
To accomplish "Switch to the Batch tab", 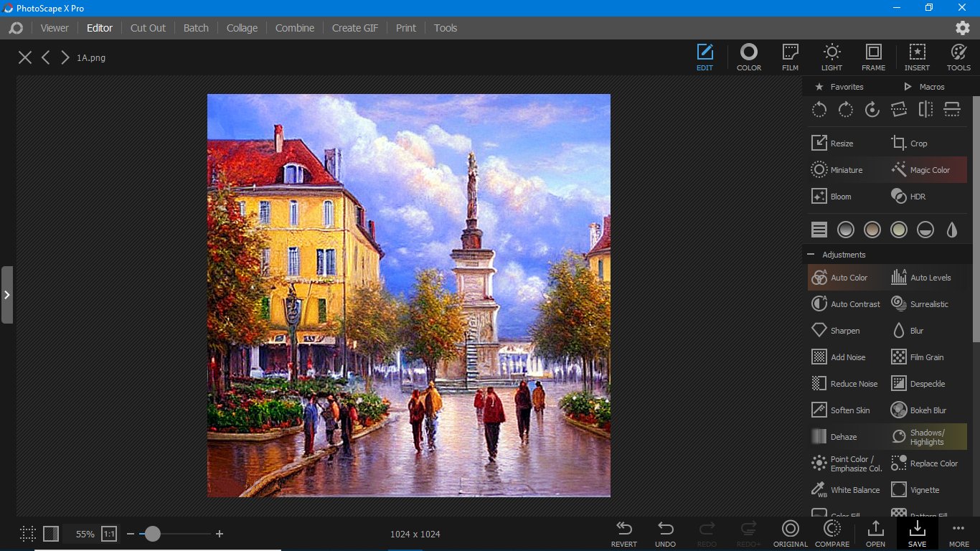I will (196, 28).
